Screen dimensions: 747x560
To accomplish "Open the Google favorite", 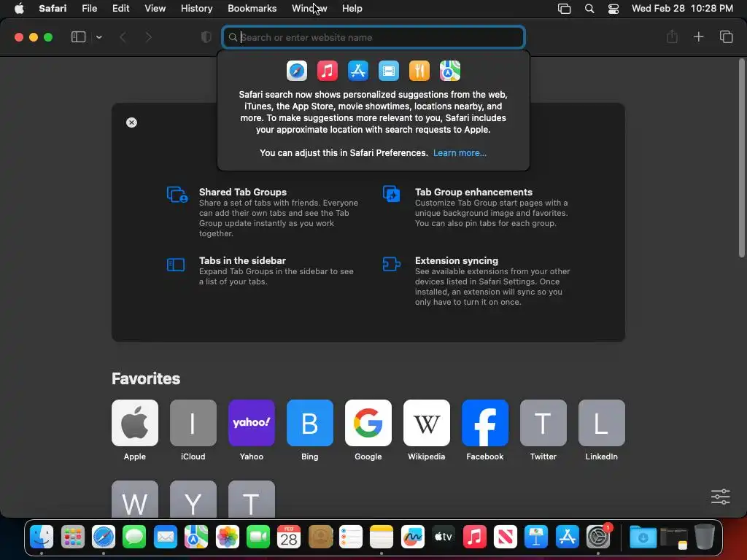I will click(368, 423).
